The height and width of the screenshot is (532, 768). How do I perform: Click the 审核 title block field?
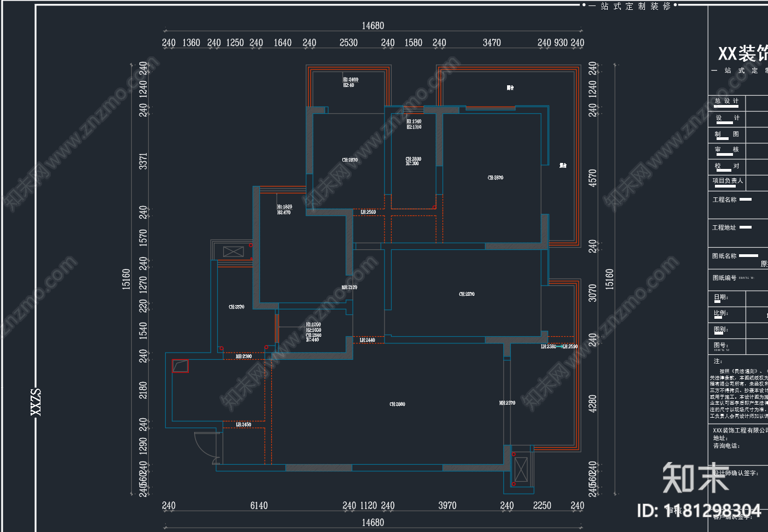tap(726, 149)
